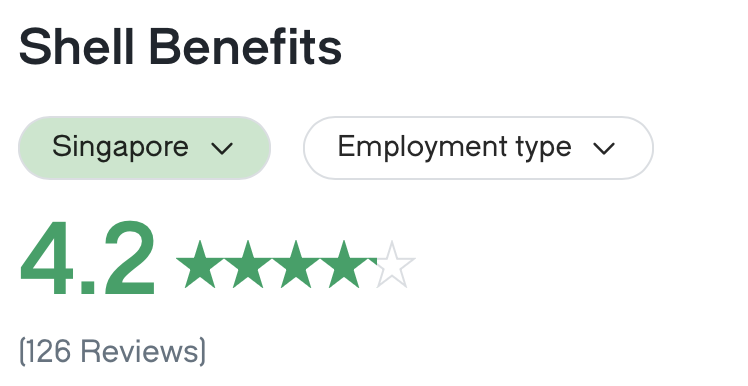The width and height of the screenshot is (748, 386).
Task: Click the word Benefits in the title
Action: [x=245, y=47]
